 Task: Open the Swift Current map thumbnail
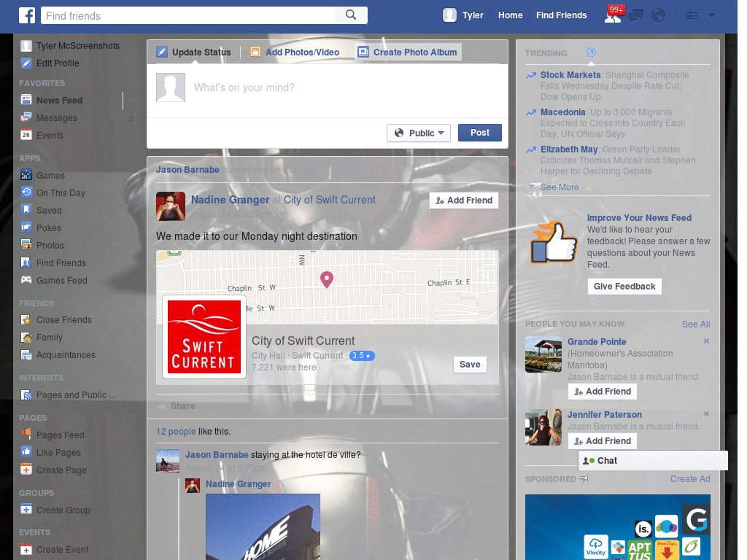328,287
